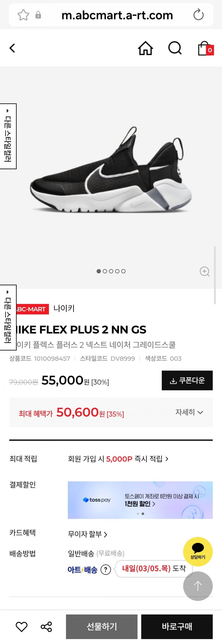Tap the toss pay discount banner

click(x=140, y=500)
